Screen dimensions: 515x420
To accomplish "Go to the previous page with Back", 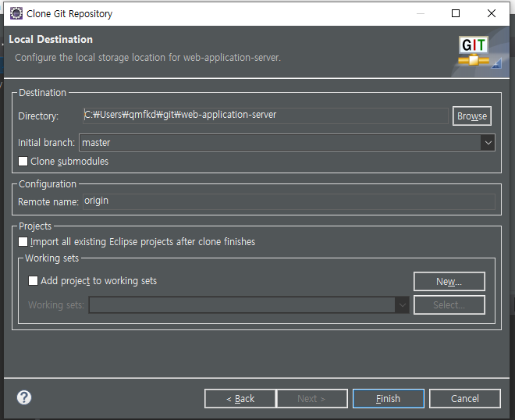I will (x=240, y=398).
